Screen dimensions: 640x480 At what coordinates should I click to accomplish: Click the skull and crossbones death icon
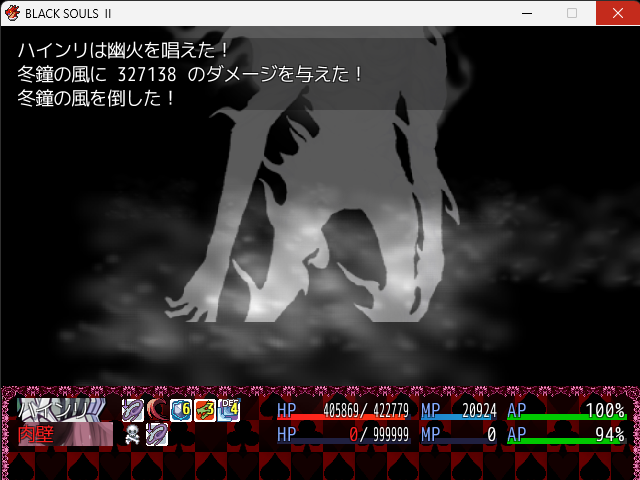click(x=133, y=434)
